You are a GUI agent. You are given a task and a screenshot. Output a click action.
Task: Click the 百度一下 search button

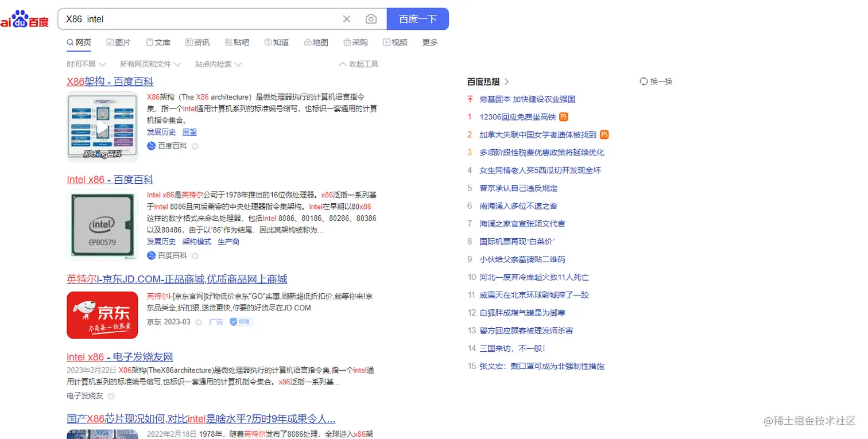(x=417, y=18)
